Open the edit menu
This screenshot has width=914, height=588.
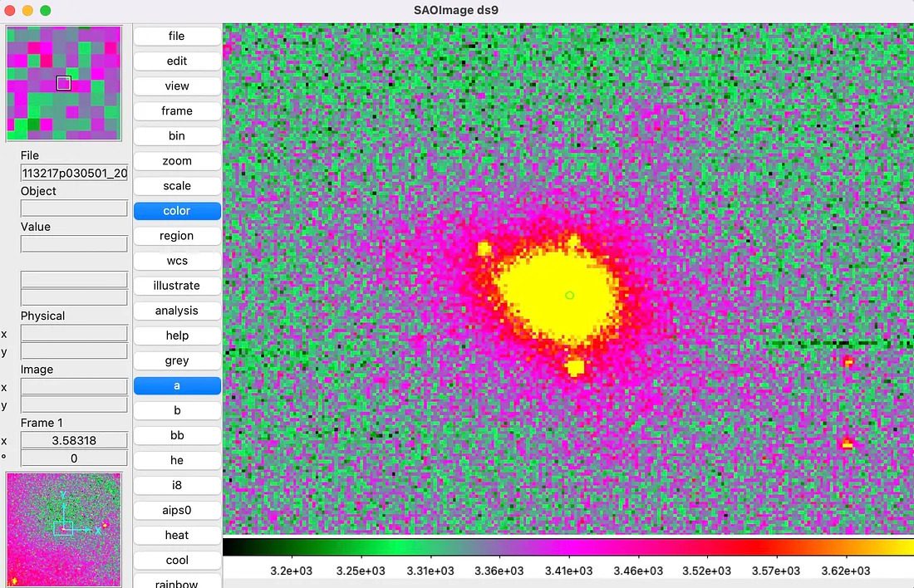[177, 61]
